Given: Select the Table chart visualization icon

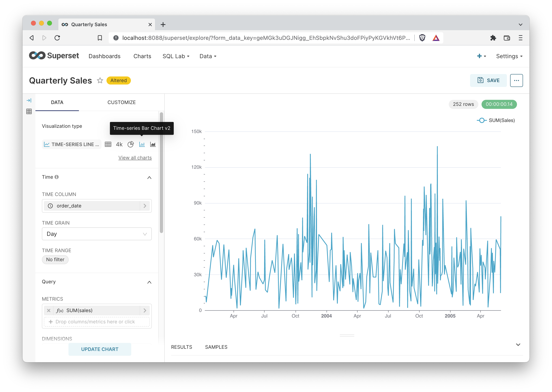Looking at the screenshot, I should tap(108, 144).
